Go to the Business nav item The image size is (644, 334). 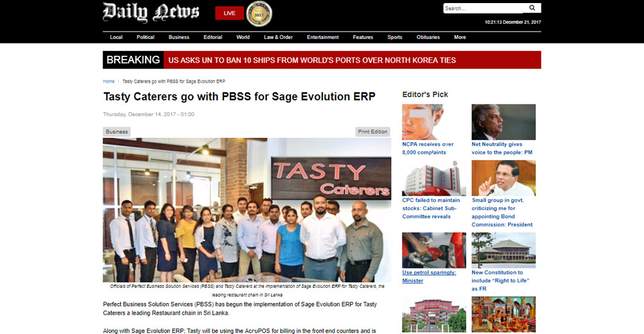[x=178, y=37]
